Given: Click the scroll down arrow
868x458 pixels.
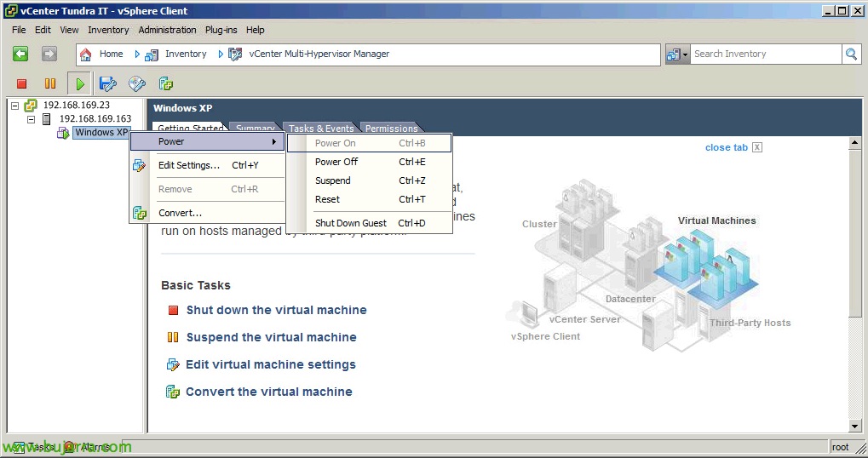Looking at the screenshot, I should tap(854, 427).
